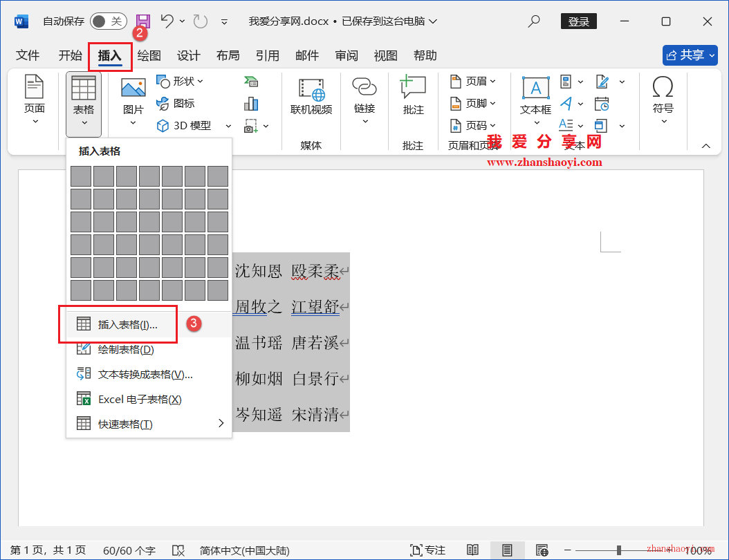Image resolution: width=729 pixels, height=560 pixels.
Task: Insert a 文本框 text box
Action: [535, 100]
